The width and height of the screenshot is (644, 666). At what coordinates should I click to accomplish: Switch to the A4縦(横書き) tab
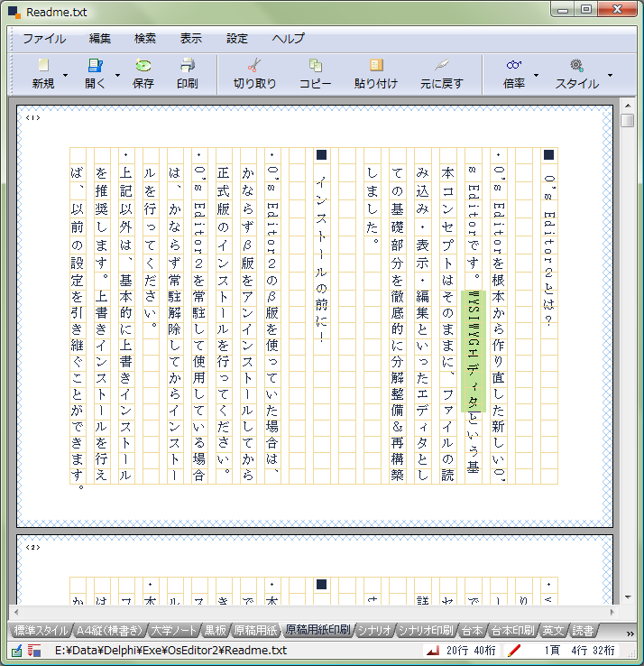(109, 630)
